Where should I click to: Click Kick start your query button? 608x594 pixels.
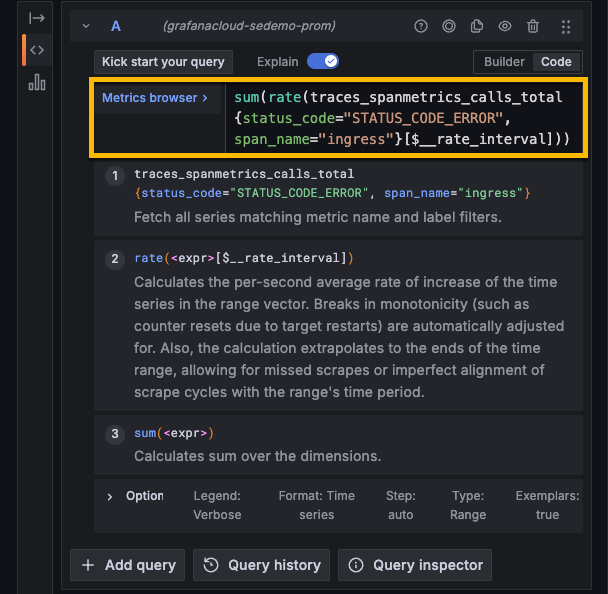click(163, 61)
